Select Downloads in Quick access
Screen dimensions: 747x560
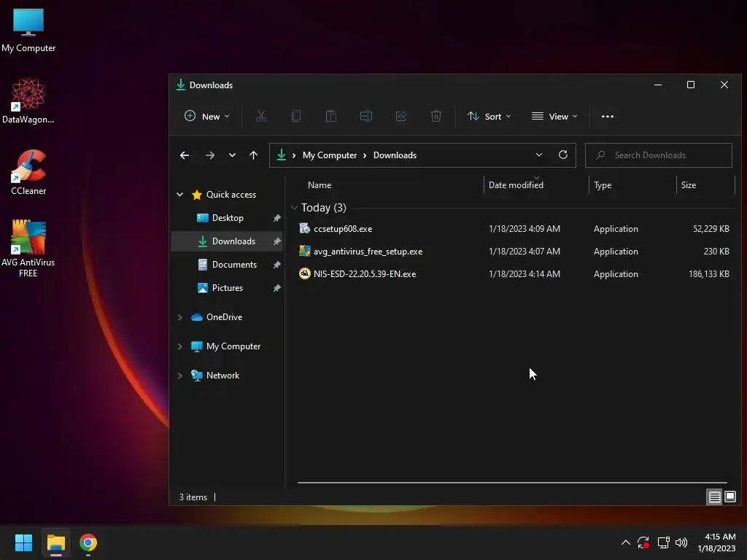tap(228, 241)
